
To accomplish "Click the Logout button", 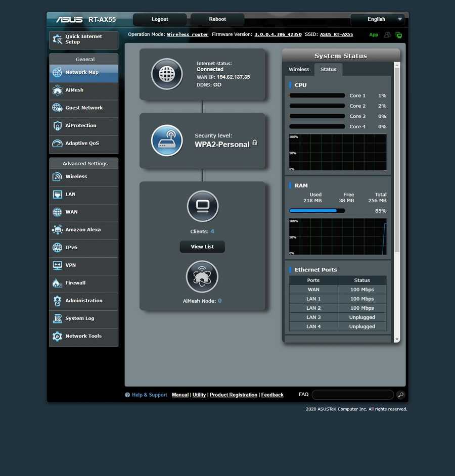I will pos(160,19).
